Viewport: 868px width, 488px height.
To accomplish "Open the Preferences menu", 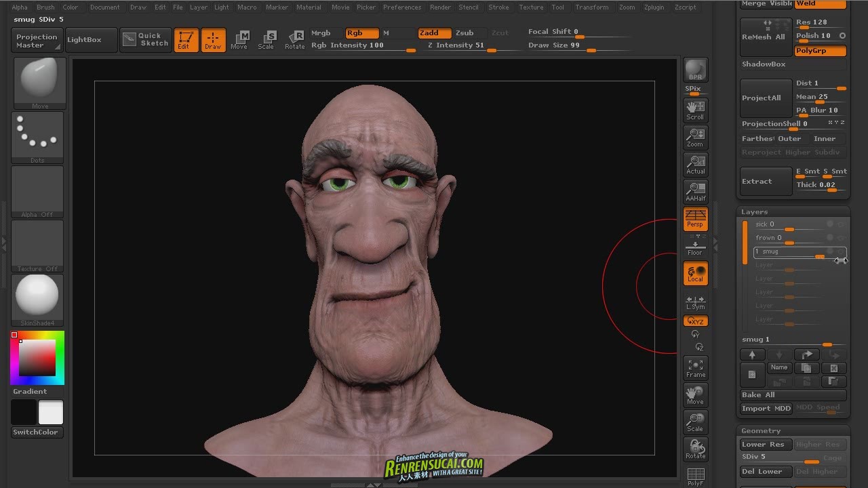I will (402, 7).
